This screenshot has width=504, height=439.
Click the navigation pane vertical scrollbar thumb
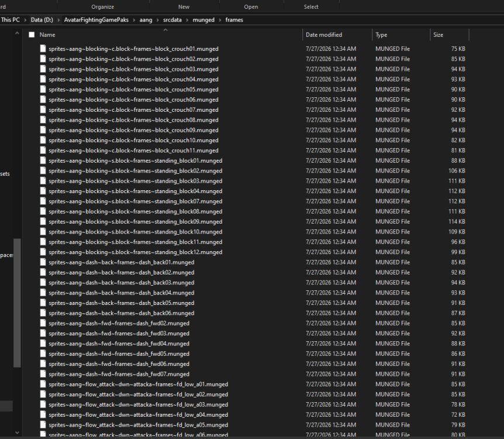[17, 303]
